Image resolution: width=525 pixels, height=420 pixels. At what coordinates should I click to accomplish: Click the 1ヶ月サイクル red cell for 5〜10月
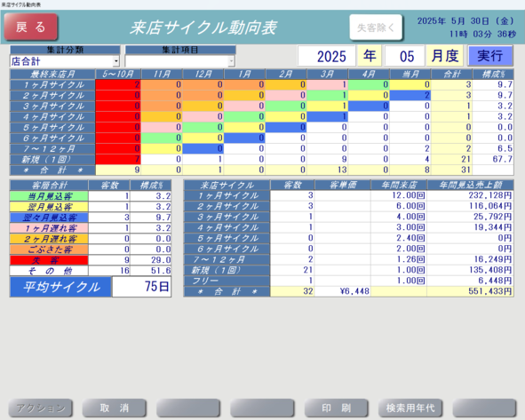coord(118,84)
